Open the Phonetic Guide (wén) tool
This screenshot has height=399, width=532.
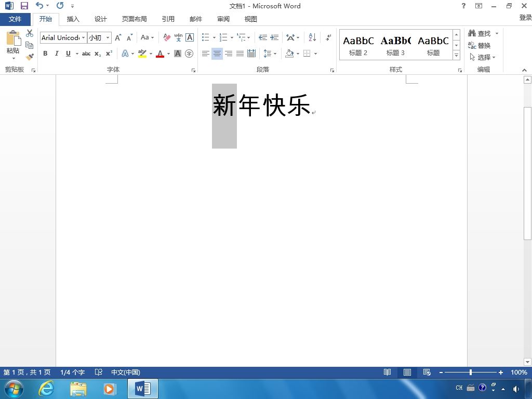pyautogui.click(x=178, y=37)
